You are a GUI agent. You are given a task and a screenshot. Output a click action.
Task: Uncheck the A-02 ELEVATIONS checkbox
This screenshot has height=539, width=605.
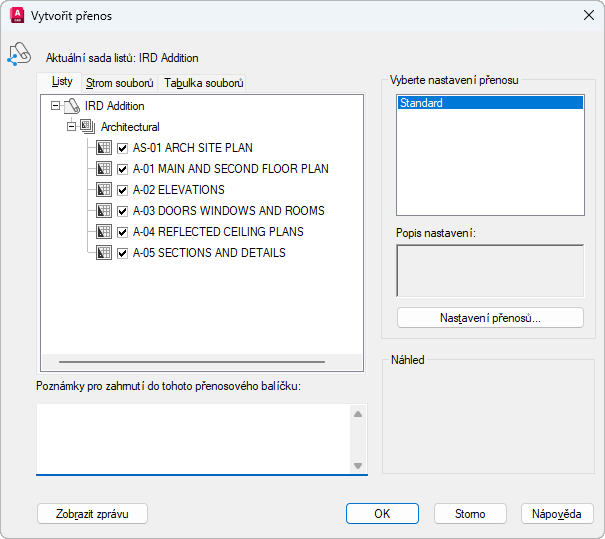click(x=123, y=190)
